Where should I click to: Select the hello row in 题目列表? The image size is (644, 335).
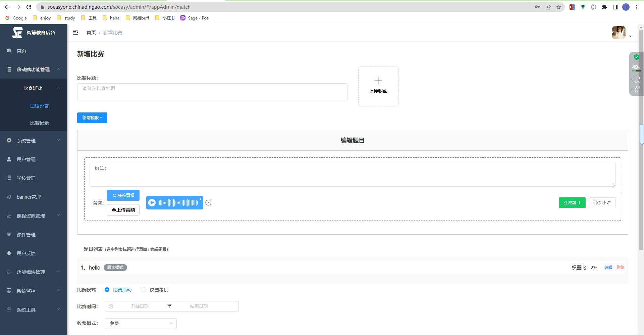[x=353, y=268]
